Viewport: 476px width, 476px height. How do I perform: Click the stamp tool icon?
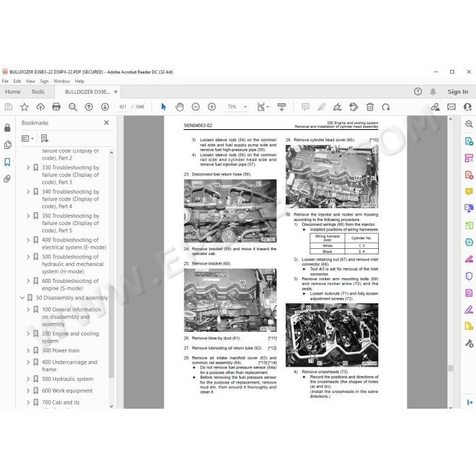coord(354,107)
